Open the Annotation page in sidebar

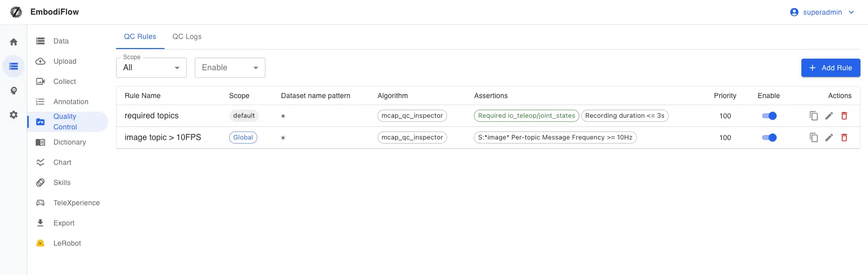pyautogui.click(x=71, y=102)
